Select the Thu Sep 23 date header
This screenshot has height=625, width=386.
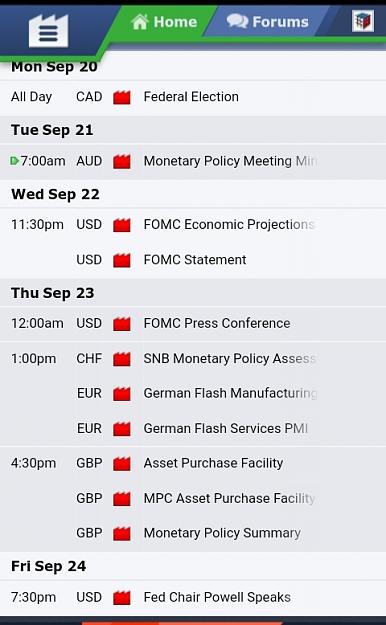pos(53,293)
